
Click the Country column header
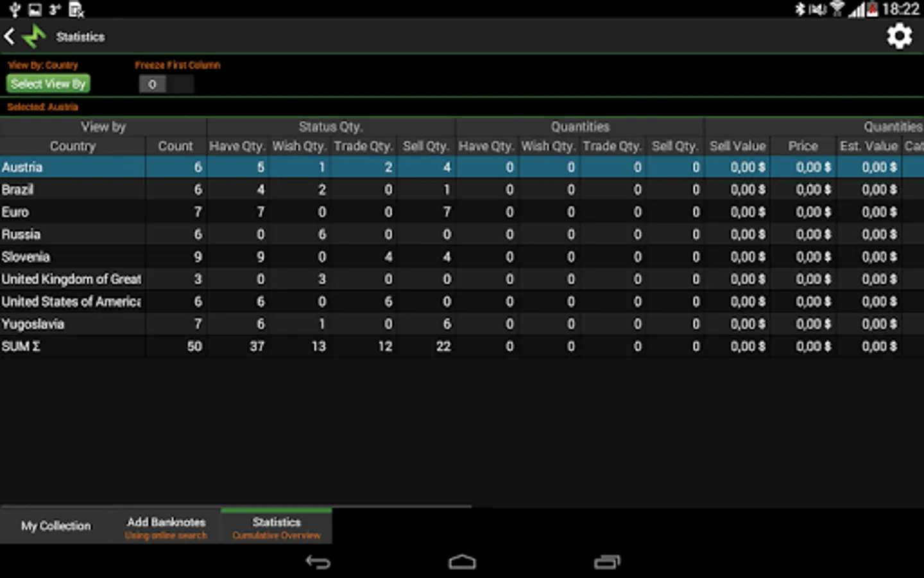73,146
